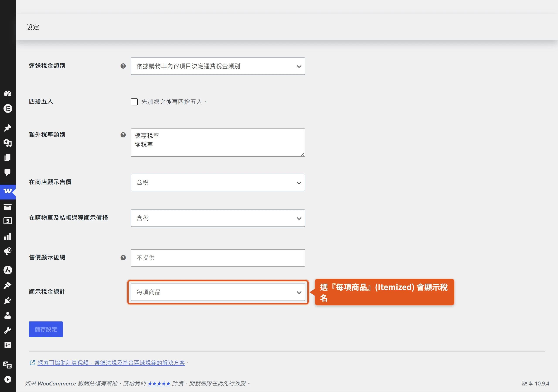The height and width of the screenshot is (392, 558).
Task: Open the WooCommerce sidebar icon
Action: click(8, 192)
